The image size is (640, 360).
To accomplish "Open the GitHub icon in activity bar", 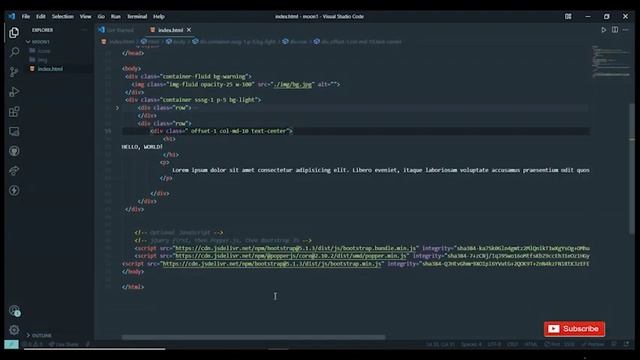I will click(x=14, y=151).
